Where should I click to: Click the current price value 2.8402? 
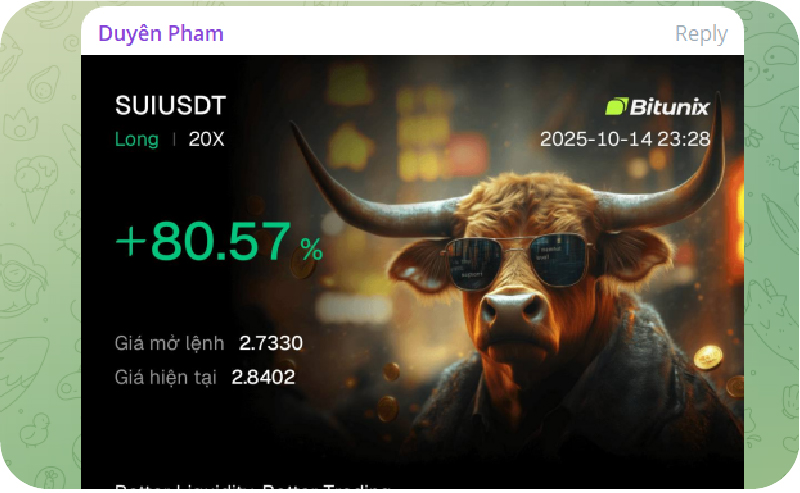tap(263, 377)
